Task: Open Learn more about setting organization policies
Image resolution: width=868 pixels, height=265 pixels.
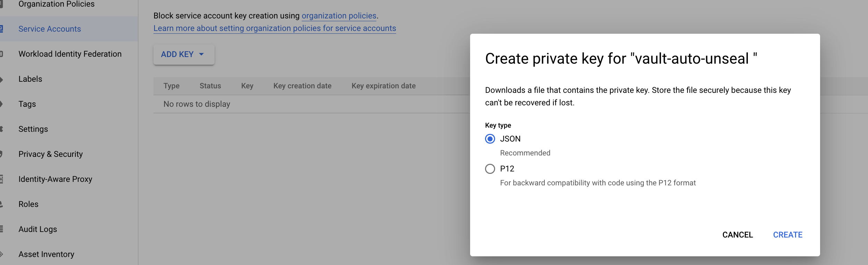Action: pos(274,29)
